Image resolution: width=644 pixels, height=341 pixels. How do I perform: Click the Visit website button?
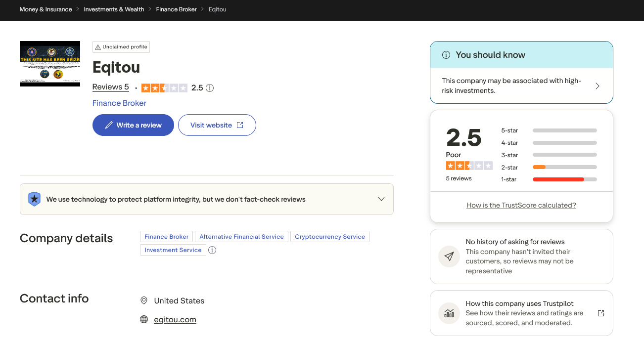click(217, 125)
